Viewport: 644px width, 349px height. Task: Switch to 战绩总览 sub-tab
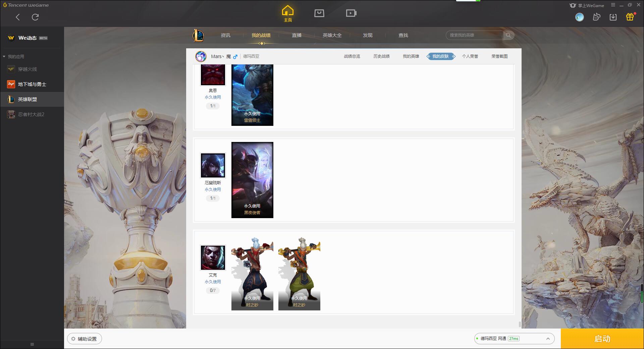coord(352,56)
